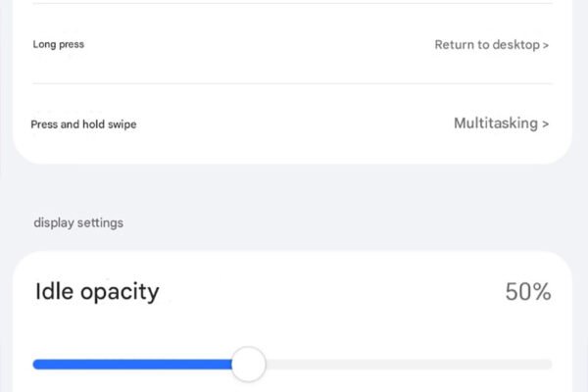Viewport: 588px width, 392px height.
Task: Click the far left end of opacity slider
Action: pyautogui.click(x=36, y=365)
